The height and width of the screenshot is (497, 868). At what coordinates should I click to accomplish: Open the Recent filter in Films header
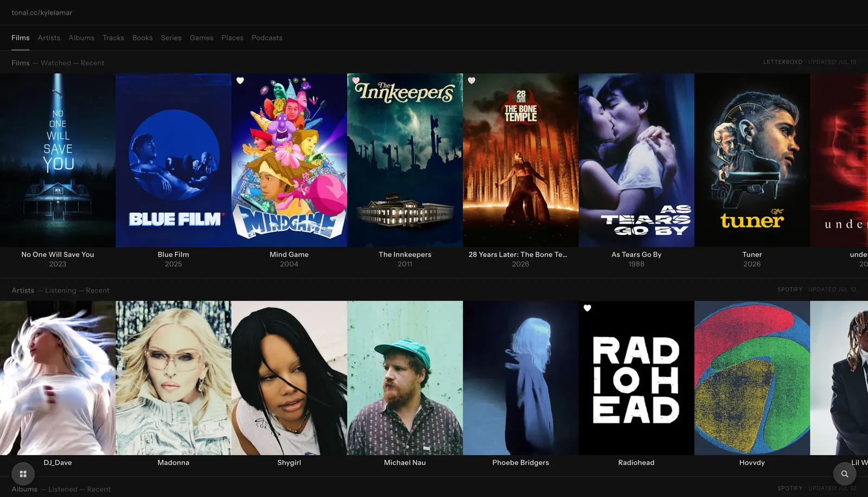(93, 63)
